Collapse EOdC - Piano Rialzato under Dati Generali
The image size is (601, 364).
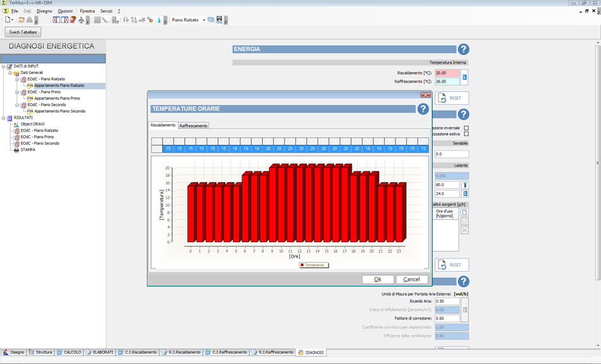pyautogui.click(x=17, y=79)
